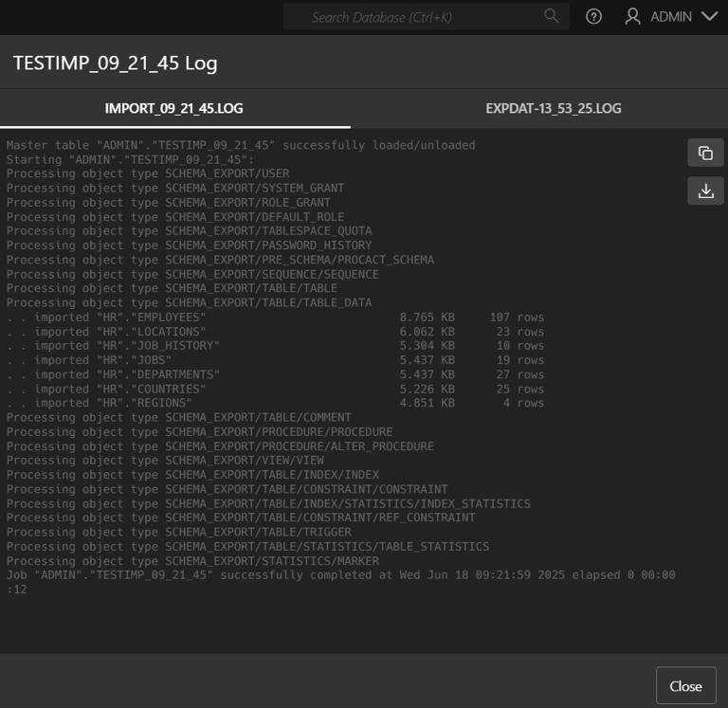The image size is (728, 708).
Task: Select the SCHEMA_EXPORT/DEFAULT_ROLE log line
Action: 175,217
